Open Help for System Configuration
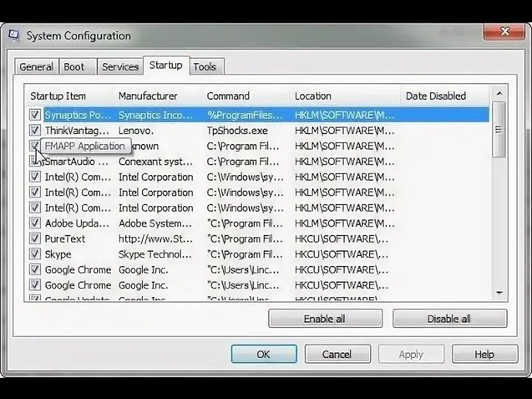Screen dimensions: 532x399 484,354
